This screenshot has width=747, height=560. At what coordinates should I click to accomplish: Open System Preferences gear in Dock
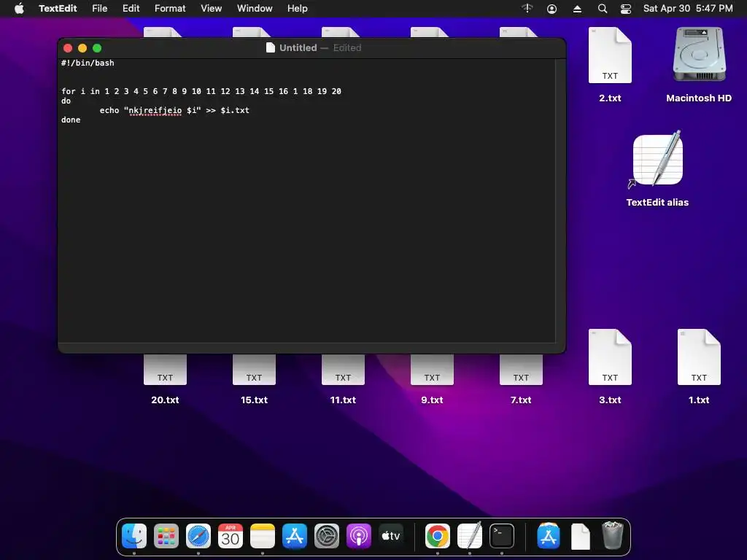click(x=327, y=536)
